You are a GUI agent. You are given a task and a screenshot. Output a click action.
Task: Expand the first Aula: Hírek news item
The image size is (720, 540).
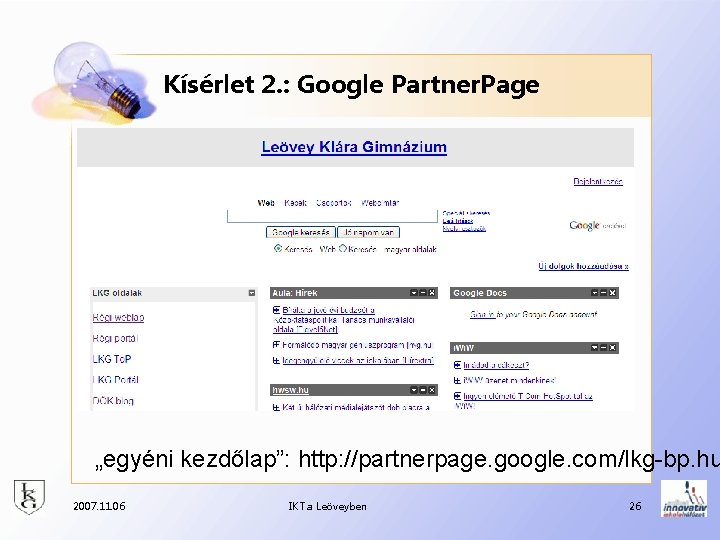tap(276, 310)
